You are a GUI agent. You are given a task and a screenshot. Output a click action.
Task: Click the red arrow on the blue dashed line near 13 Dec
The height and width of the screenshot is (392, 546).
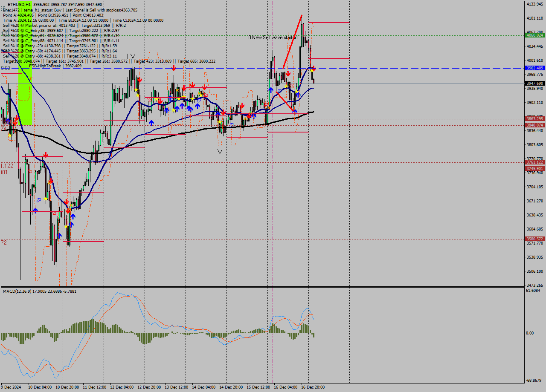174,68
